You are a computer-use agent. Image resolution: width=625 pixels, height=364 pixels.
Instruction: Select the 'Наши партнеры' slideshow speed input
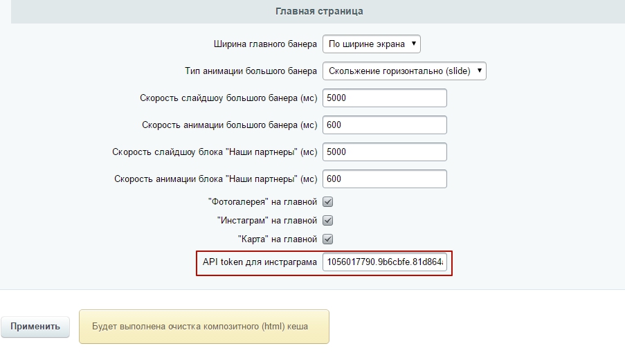384,152
